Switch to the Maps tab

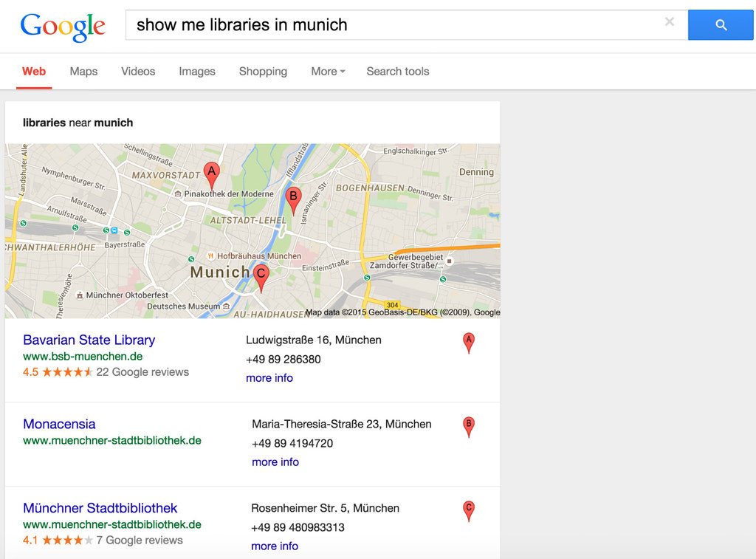pyautogui.click(x=83, y=72)
